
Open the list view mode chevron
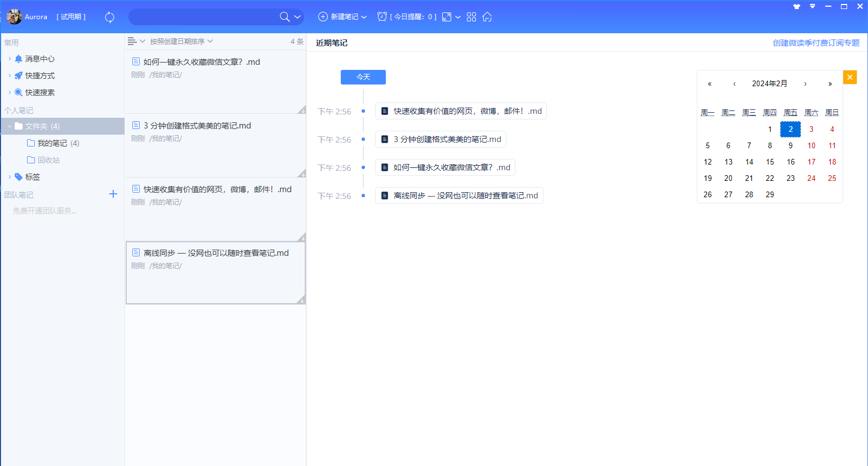coord(143,41)
